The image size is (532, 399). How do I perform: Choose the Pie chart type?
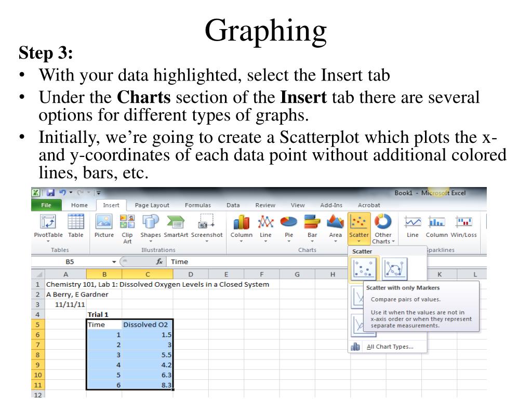(x=289, y=228)
